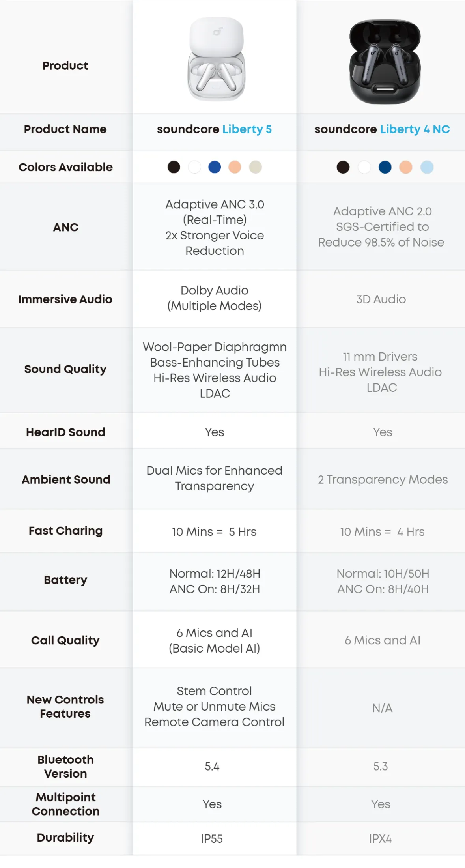Open the soundcore Liberty 4 NC product name
This screenshot has width=465, height=868.
point(382,129)
